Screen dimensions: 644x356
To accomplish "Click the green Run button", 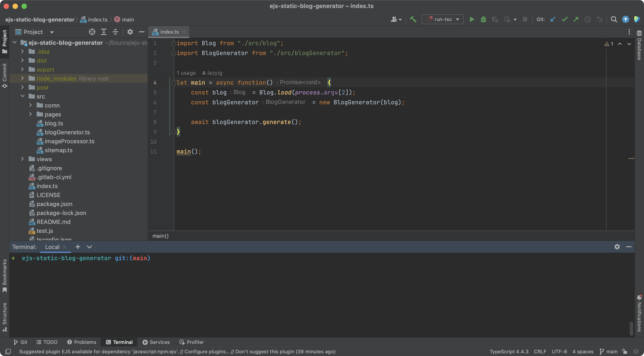I will pos(472,19).
